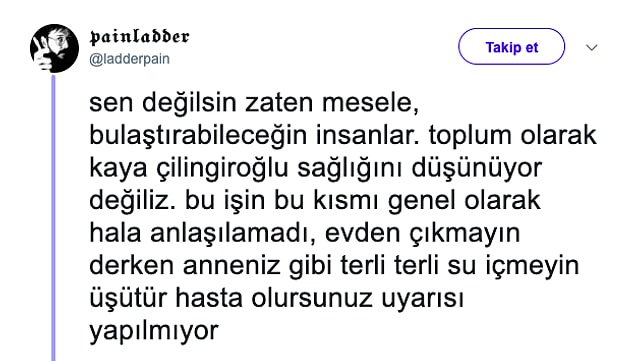Click the phrase "evden çıkmayın" in tweet
The width and height of the screenshot is (635, 361).
[x=422, y=233]
